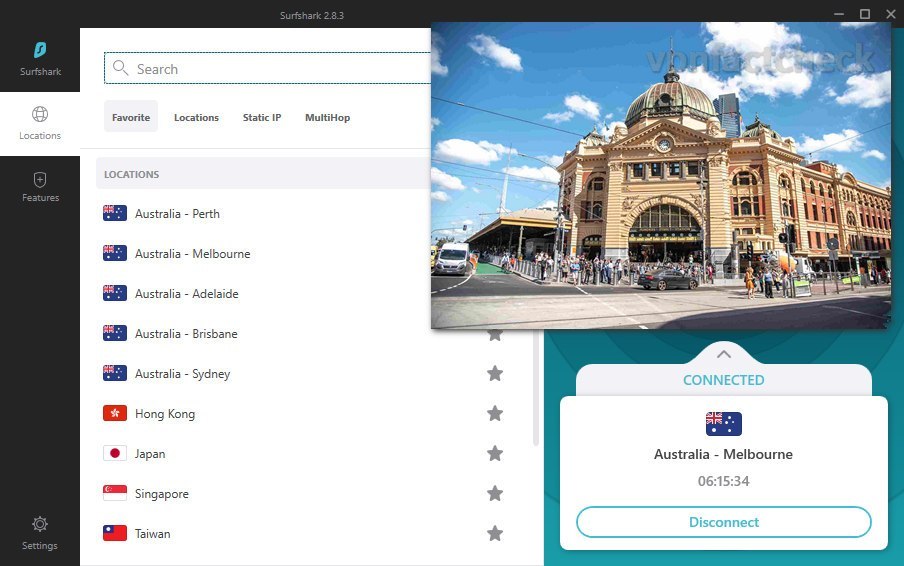Select Singapore location text
904x566 pixels.
[x=162, y=494]
